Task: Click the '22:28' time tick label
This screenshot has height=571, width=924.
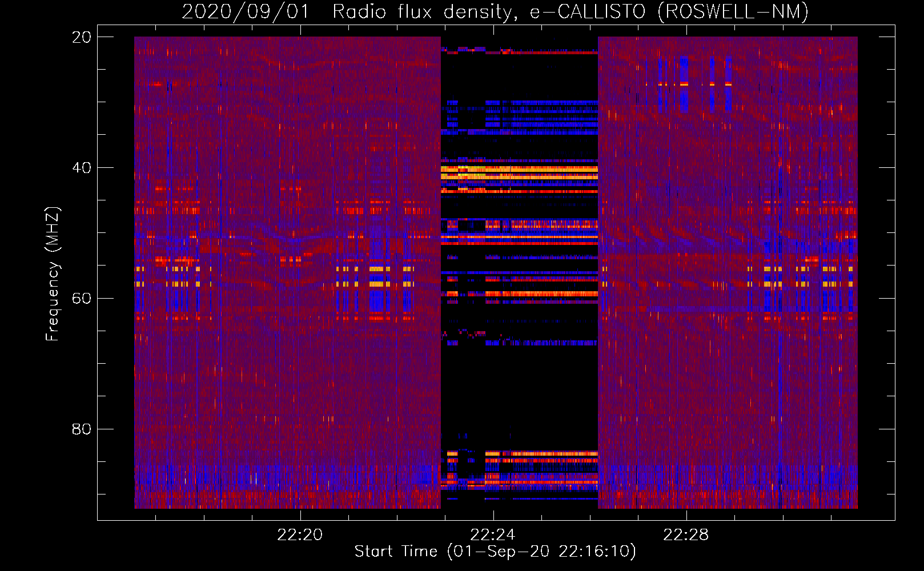Action: [x=686, y=535]
